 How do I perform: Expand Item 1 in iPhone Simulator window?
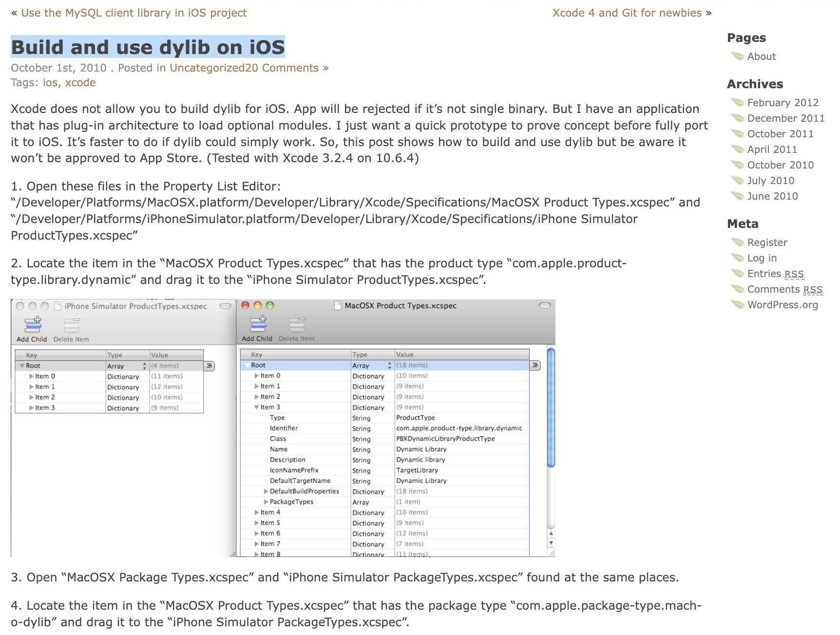tap(32, 387)
